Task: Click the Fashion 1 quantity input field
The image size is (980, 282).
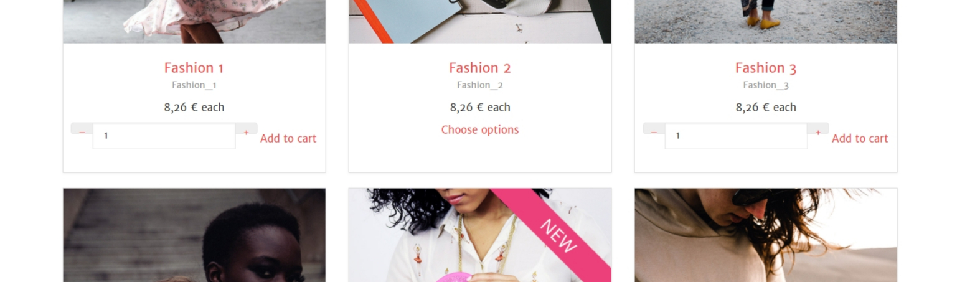Action: (164, 136)
